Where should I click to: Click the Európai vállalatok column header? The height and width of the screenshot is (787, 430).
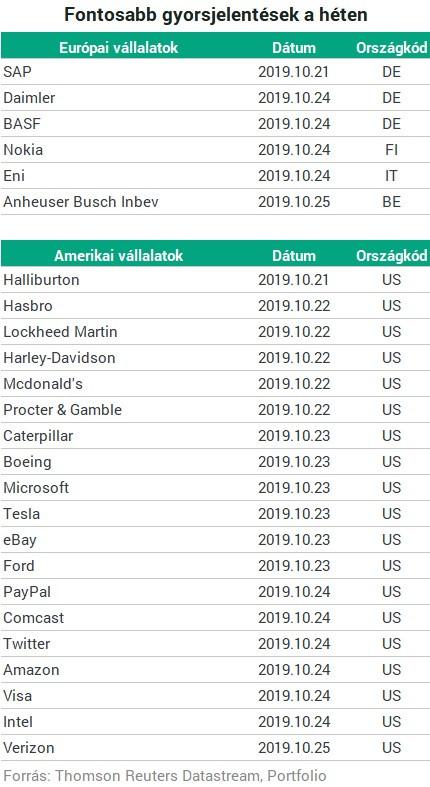click(119, 48)
